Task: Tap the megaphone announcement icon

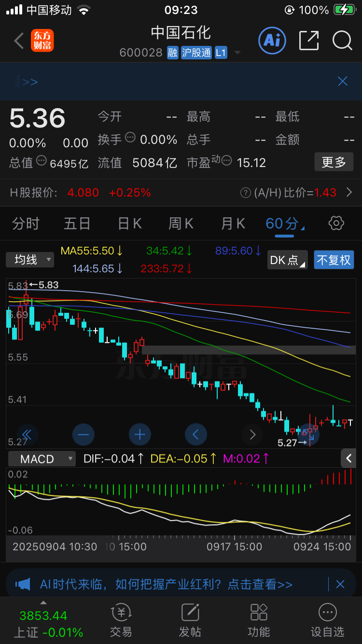Action: pyautogui.click(x=23, y=584)
